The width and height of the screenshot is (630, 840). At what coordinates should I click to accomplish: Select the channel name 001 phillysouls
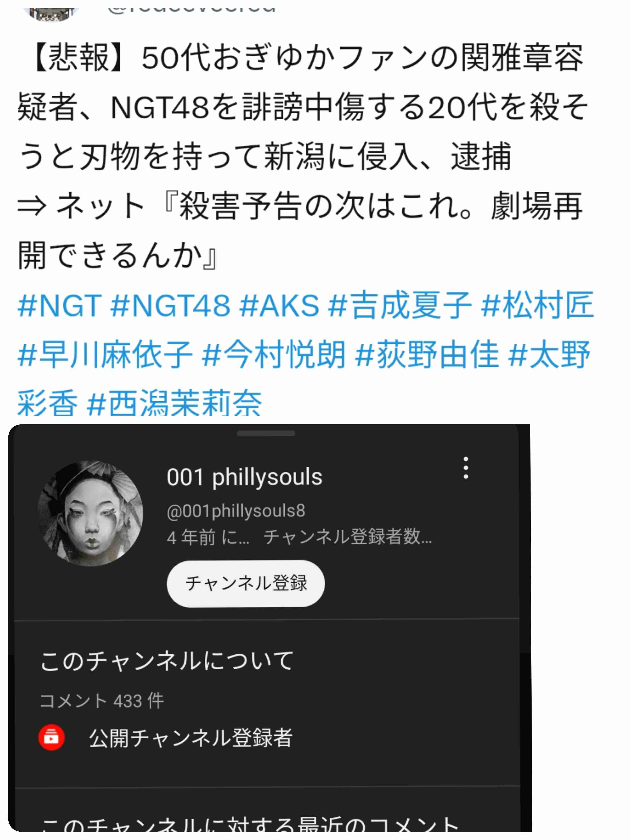click(245, 477)
